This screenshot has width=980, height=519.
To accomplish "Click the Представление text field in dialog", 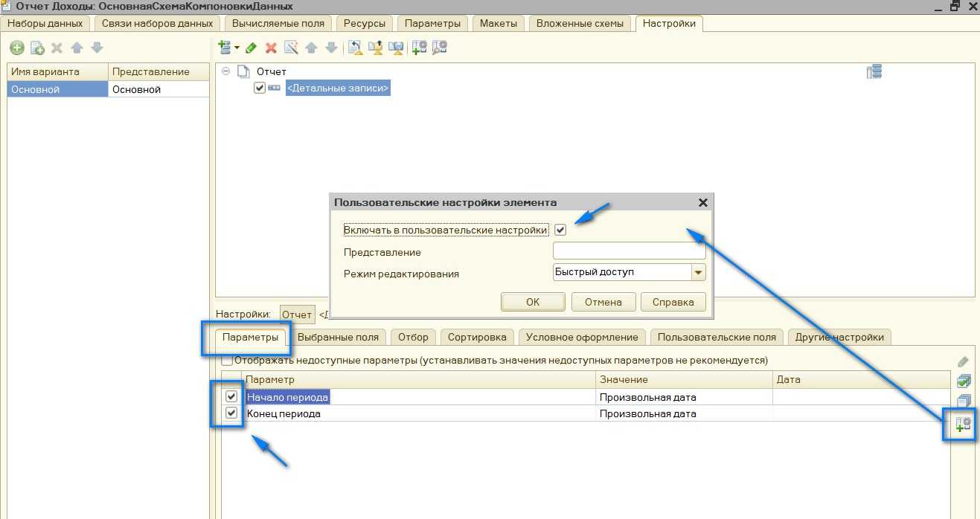I will tap(629, 251).
